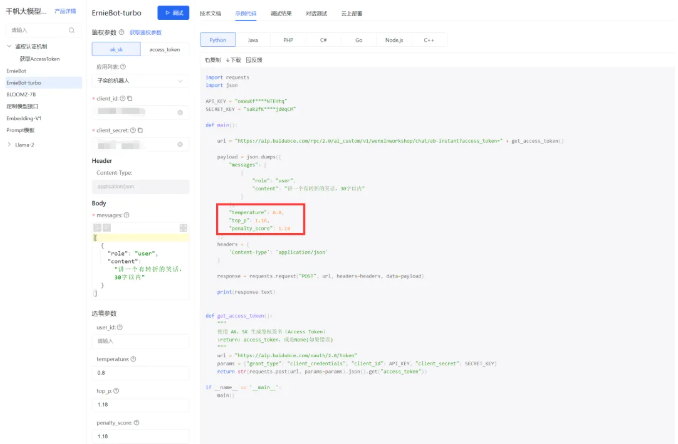Click inside the messages JSON editor

click(141, 265)
